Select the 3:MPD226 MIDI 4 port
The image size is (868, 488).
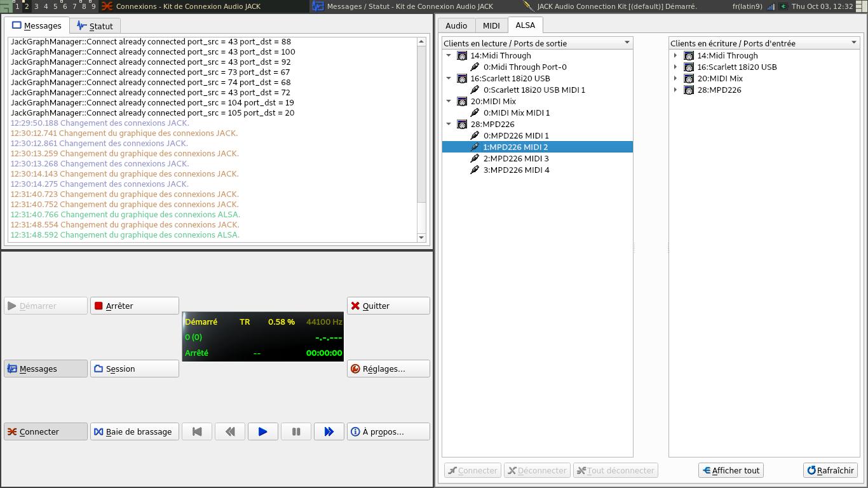[516, 170]
